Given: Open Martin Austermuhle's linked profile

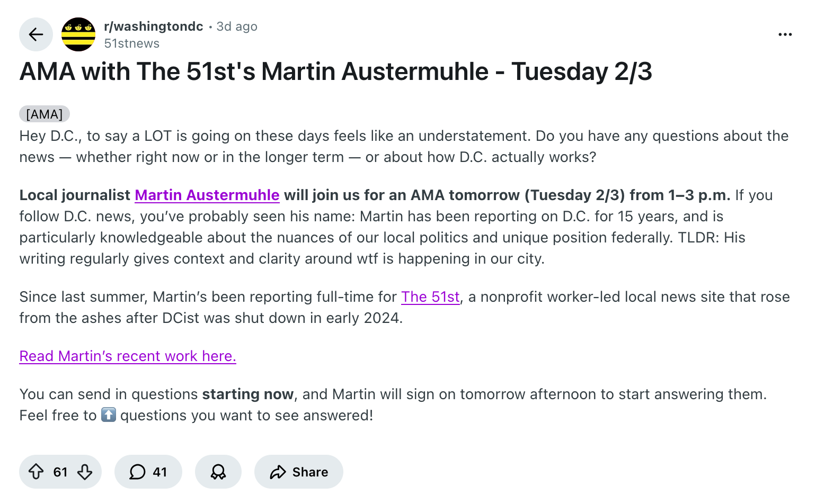Looking at the screenshot, I should pos(207,195).
